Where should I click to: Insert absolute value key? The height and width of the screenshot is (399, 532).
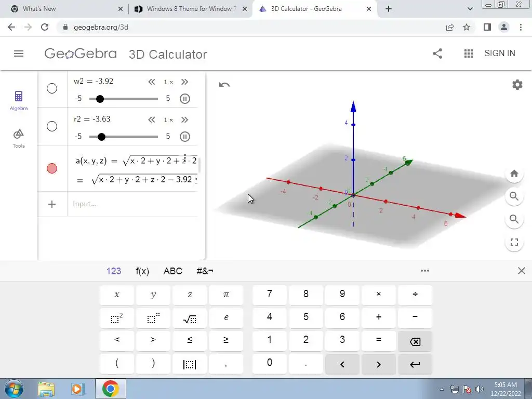[190, 364]
